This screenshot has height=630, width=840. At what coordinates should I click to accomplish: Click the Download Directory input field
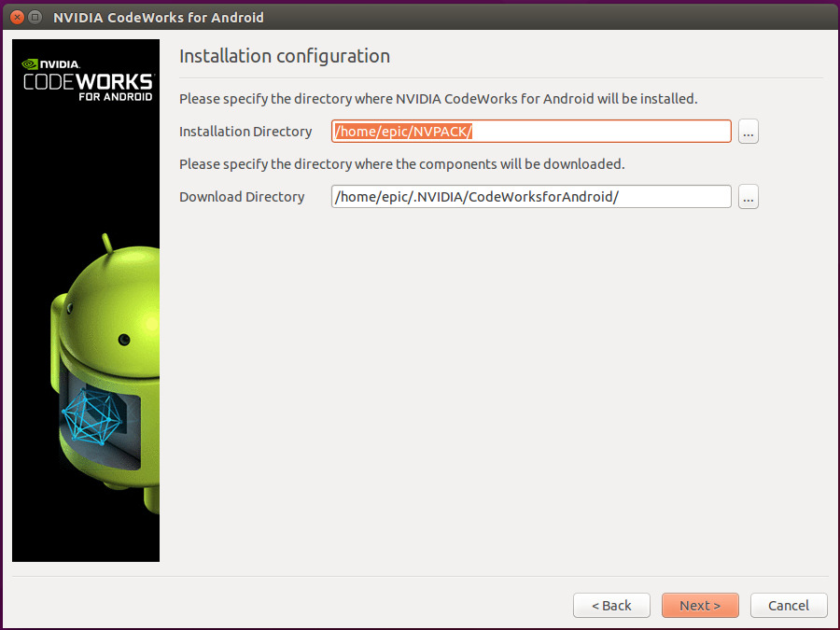(530, 197)
